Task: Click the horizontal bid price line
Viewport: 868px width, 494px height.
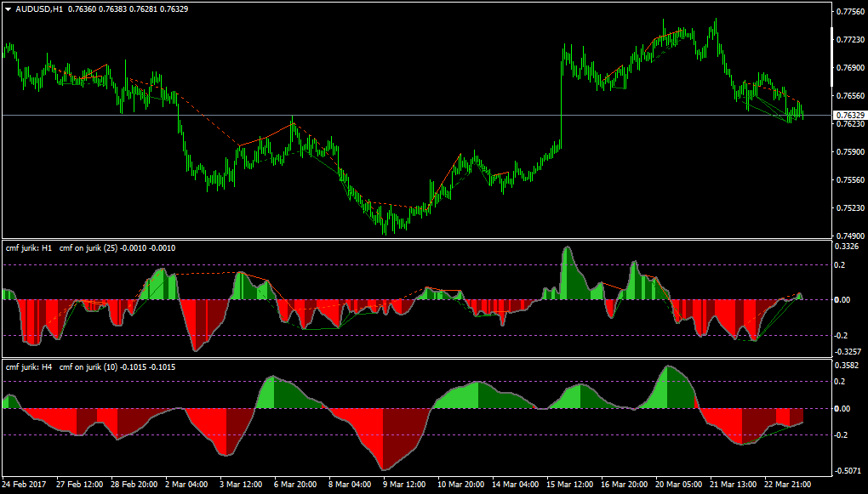Action: click(417, 115)
